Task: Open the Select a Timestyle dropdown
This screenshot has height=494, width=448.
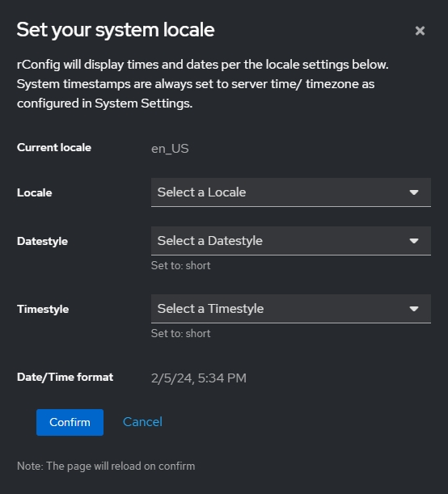Action: (291, 309)
